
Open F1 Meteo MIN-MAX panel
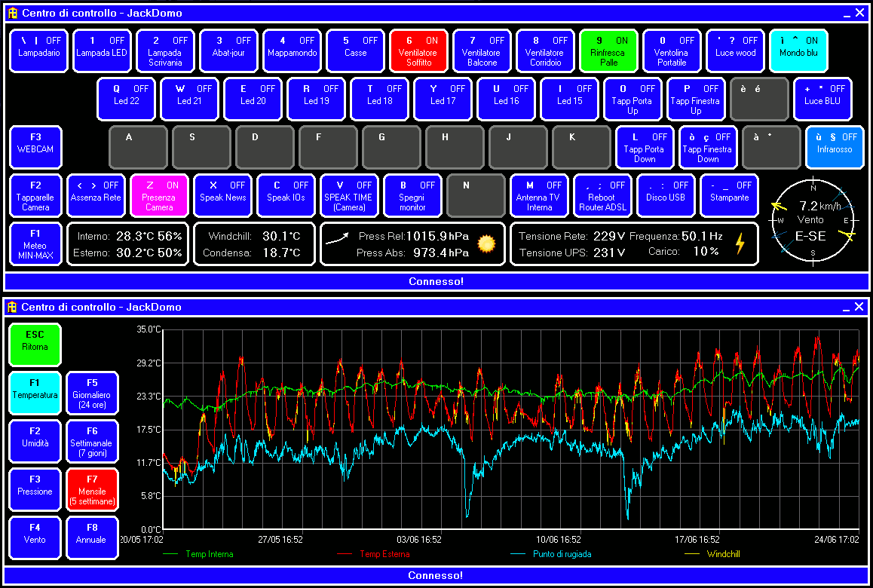pyautogui.click(x=35, y=244)
